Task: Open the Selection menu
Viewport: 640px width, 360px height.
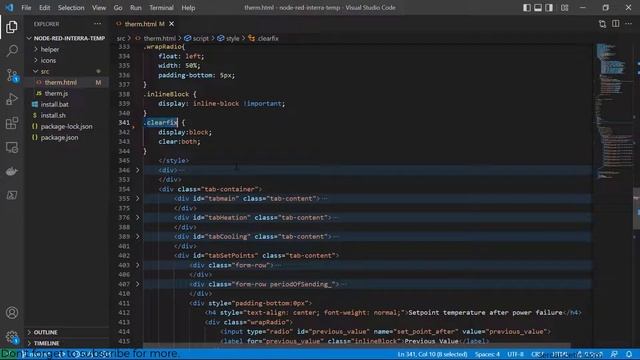Action: 71,7
